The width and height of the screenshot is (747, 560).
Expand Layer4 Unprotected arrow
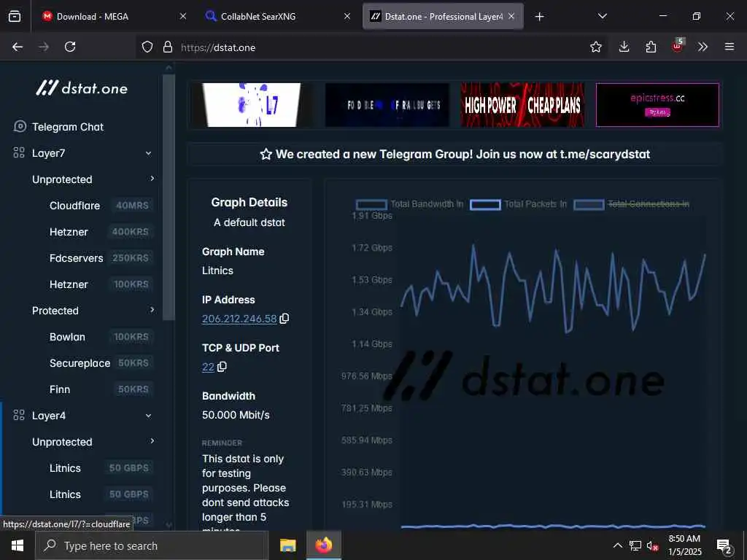pos(152,441)
